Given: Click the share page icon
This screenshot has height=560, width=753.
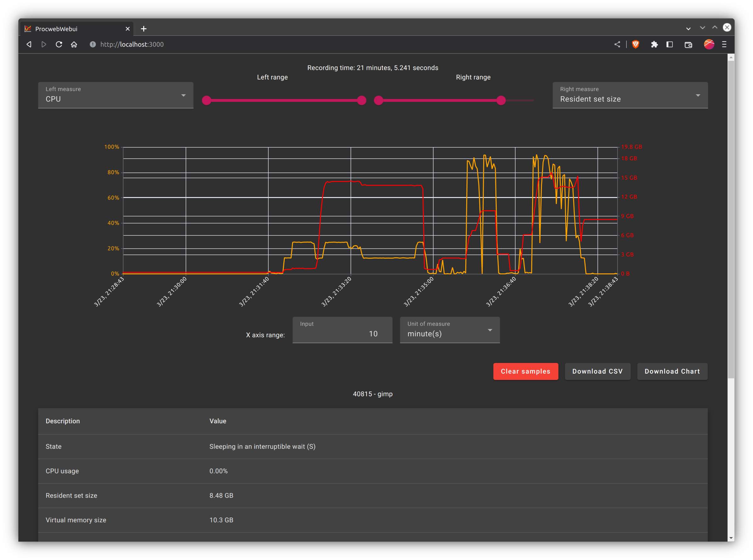Looking at the screenshot, I should click(x=617, y=44).
